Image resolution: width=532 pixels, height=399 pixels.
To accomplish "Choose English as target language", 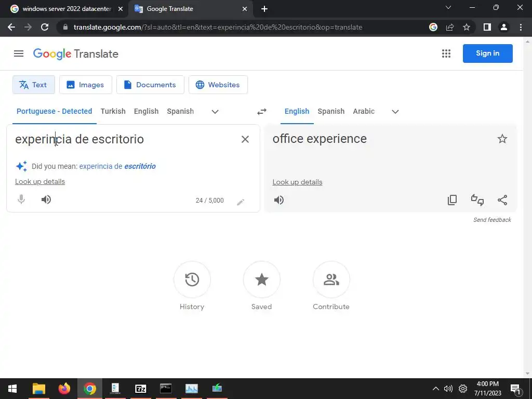I will click(297, 111).
